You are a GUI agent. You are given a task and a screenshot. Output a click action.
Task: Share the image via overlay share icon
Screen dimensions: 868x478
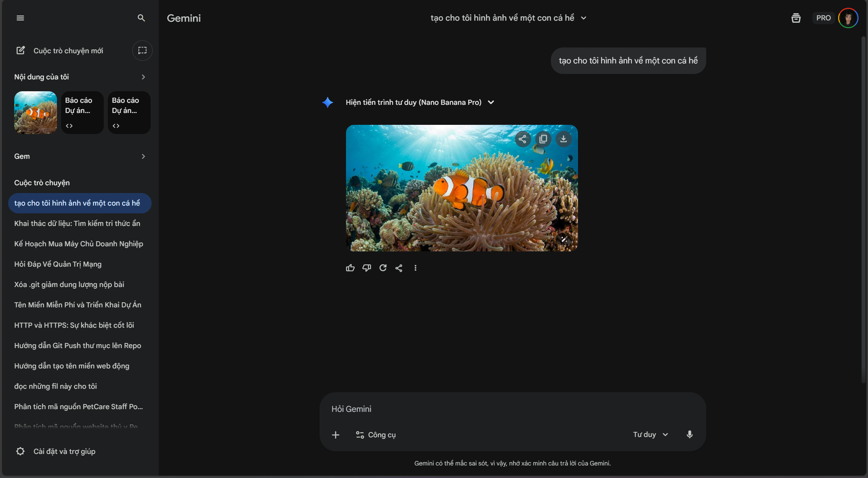coord(522,139)
